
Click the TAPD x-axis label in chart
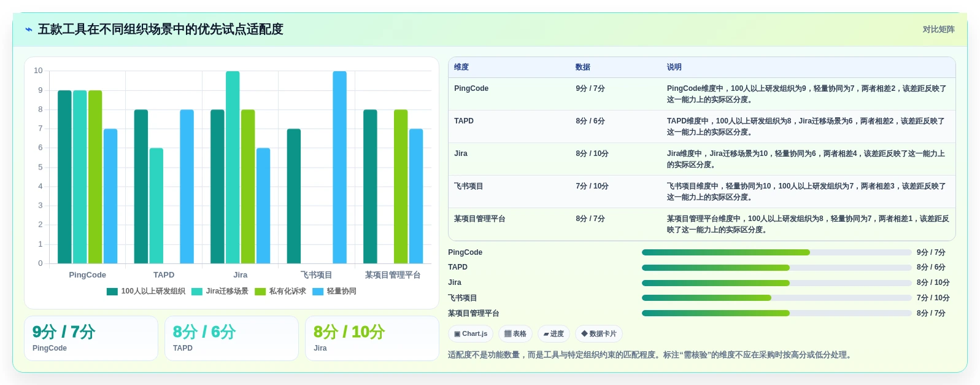click(x=164, y=275)
